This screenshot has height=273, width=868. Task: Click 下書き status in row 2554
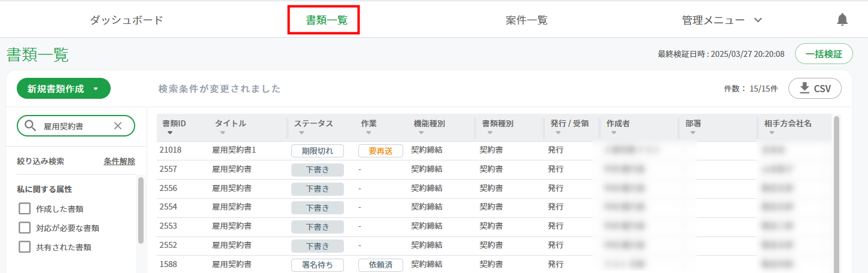click(x=318, y=208)
